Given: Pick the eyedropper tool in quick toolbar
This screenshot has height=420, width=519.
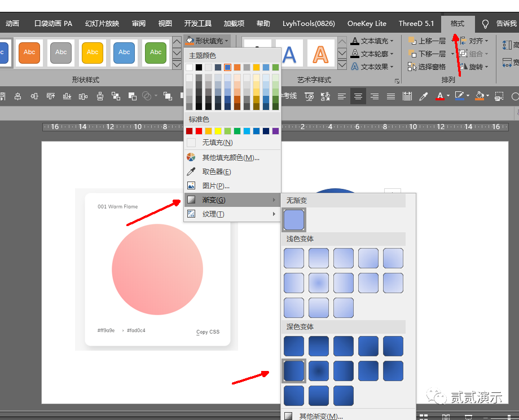Looking at the screenshot, I should click(423, 96).
